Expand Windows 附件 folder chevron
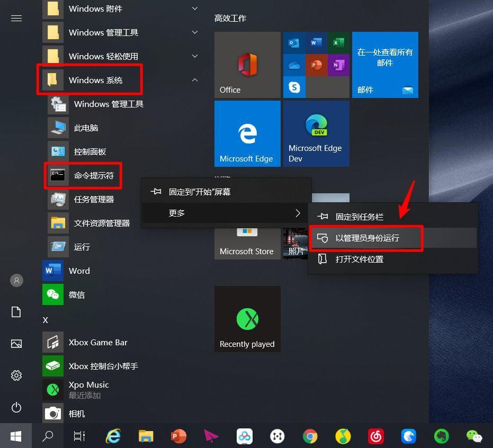Viewport: 493px width, 448px height. (195, 8)
